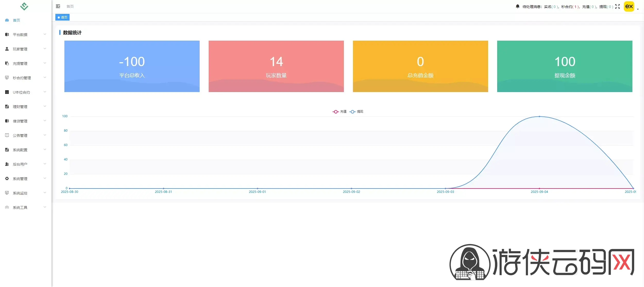Toggle the 充值 series in chart legend
Screen dimensions: 644x287
340,112
